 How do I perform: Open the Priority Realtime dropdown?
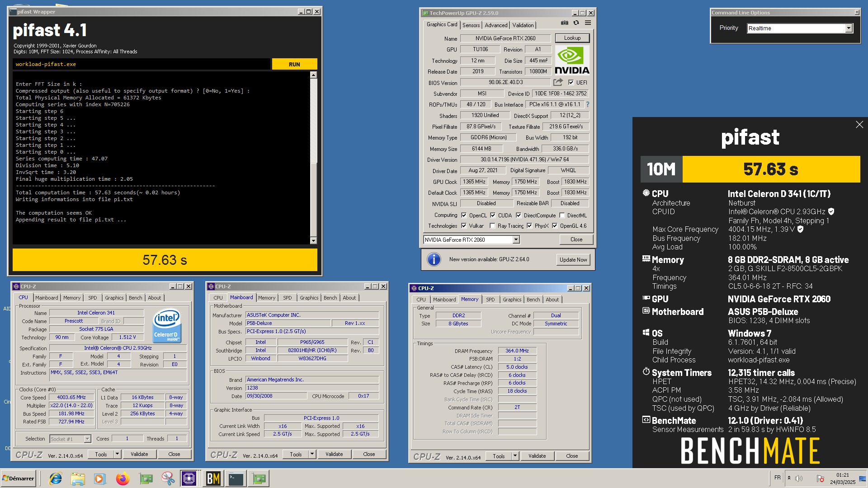click(x=849, y=28)
